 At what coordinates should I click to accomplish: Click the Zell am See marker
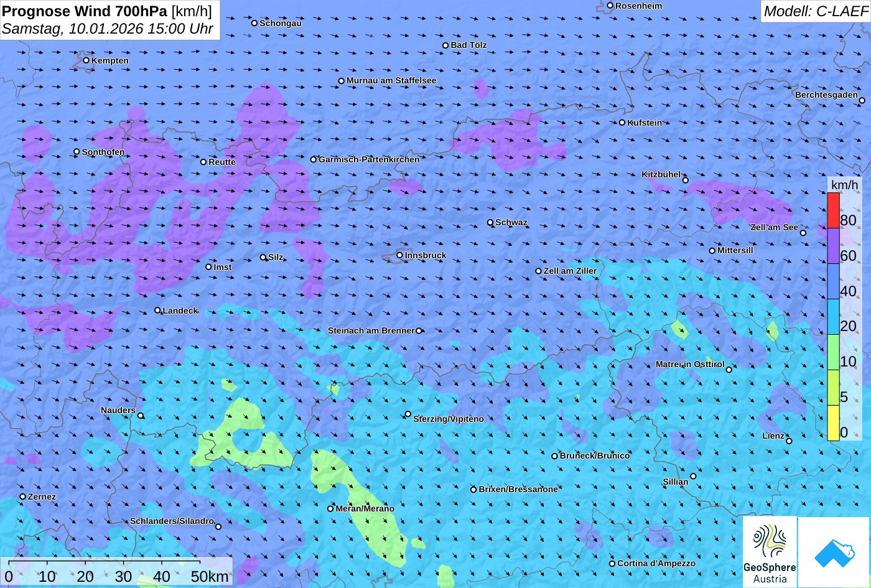coord(803,233)
